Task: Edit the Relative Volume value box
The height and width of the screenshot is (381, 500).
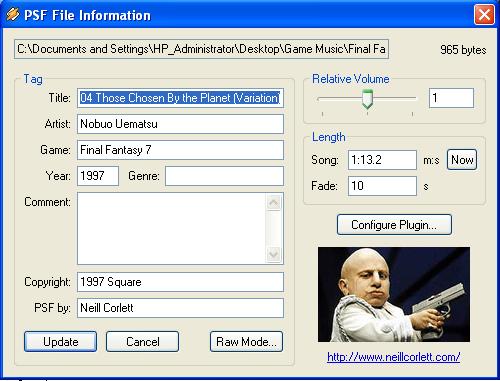Action: 451,98
